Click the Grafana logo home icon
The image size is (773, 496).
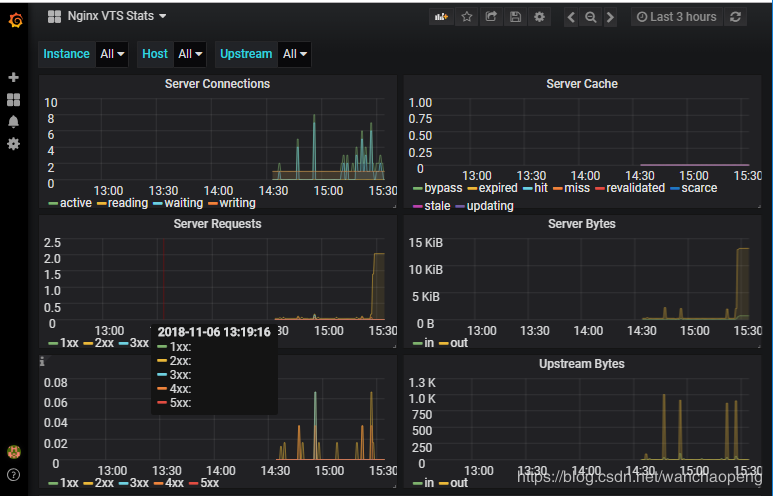pyautogui.click(x=15, y=20)
